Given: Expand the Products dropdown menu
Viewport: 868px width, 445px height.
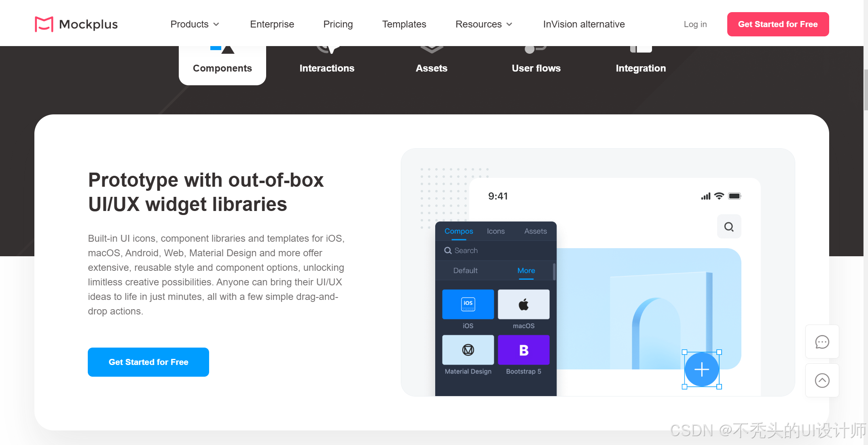Looking at the screenshot, I should (195, 24).
